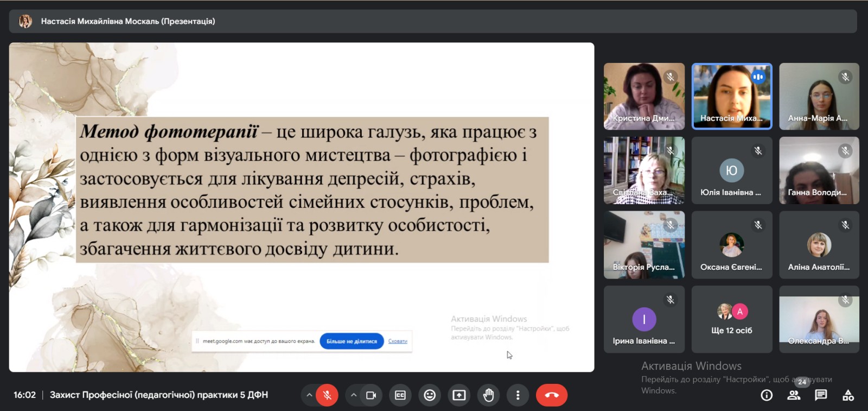
Task: Click muted mic icon on Аліна Анатолії... tile
Action: tap(845, 225)
